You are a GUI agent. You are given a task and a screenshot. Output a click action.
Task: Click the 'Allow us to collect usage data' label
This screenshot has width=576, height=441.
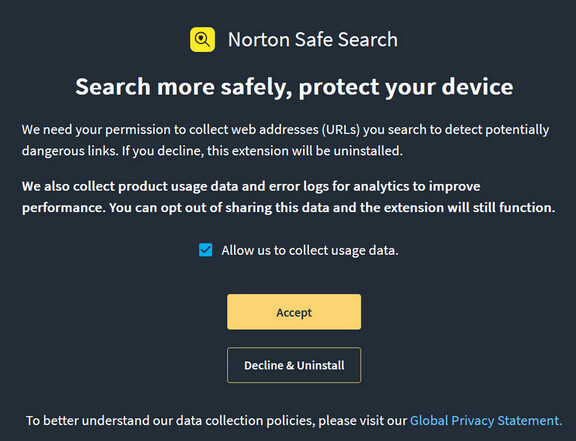click(x=310, y=251)
